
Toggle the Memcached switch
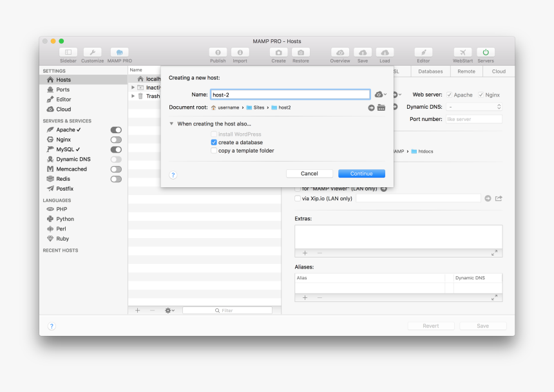coord(116,169)
